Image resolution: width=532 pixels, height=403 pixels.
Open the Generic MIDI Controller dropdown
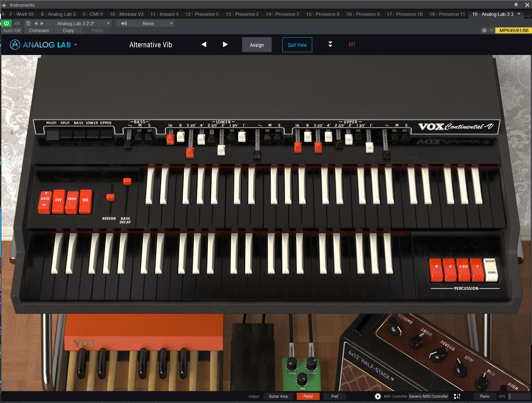point(428,396)
